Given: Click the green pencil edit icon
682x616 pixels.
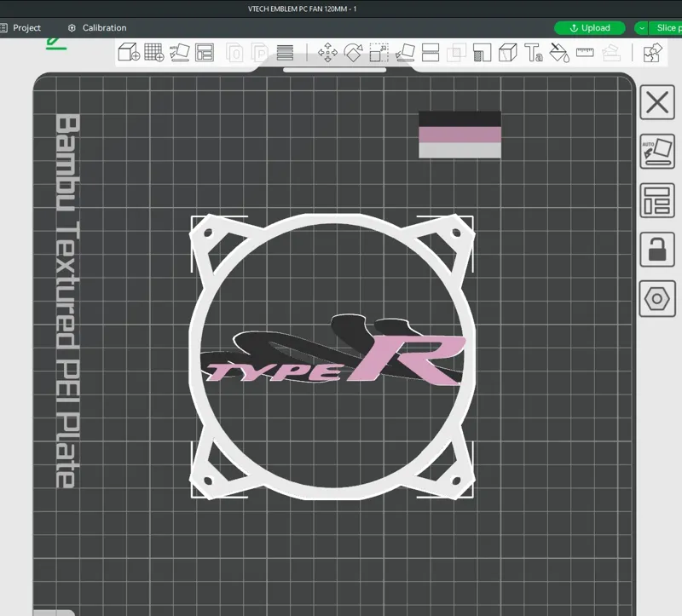Looking at the screenshot, I should (x=56, y=43).
